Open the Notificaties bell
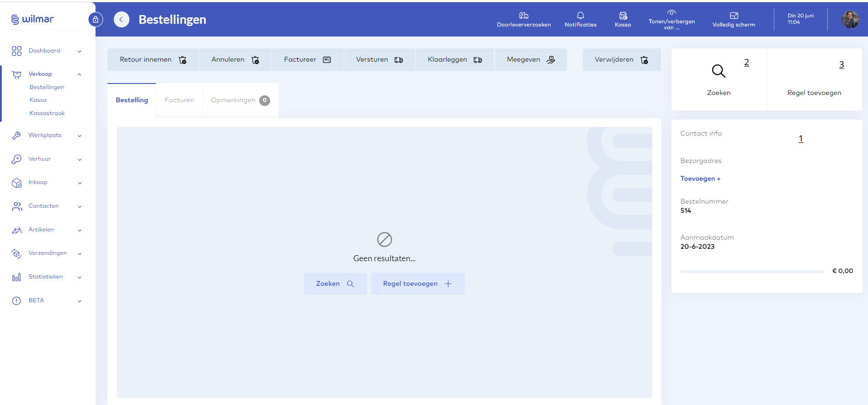The image size is (868, 405). [580, 20]
